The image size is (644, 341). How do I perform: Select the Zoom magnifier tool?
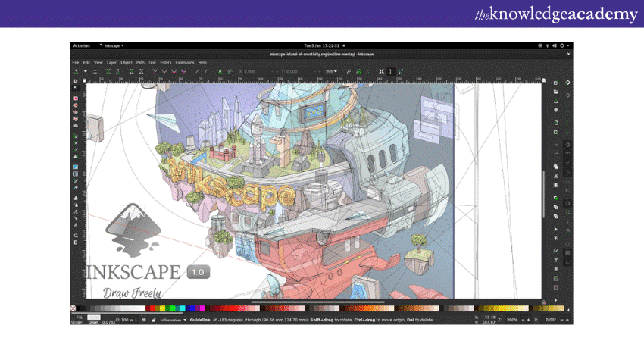pos(76,236)
